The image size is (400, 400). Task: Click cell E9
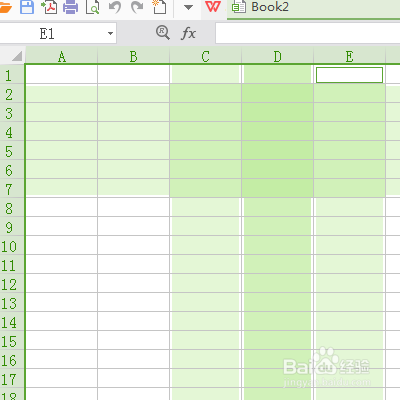coord(349,227)
